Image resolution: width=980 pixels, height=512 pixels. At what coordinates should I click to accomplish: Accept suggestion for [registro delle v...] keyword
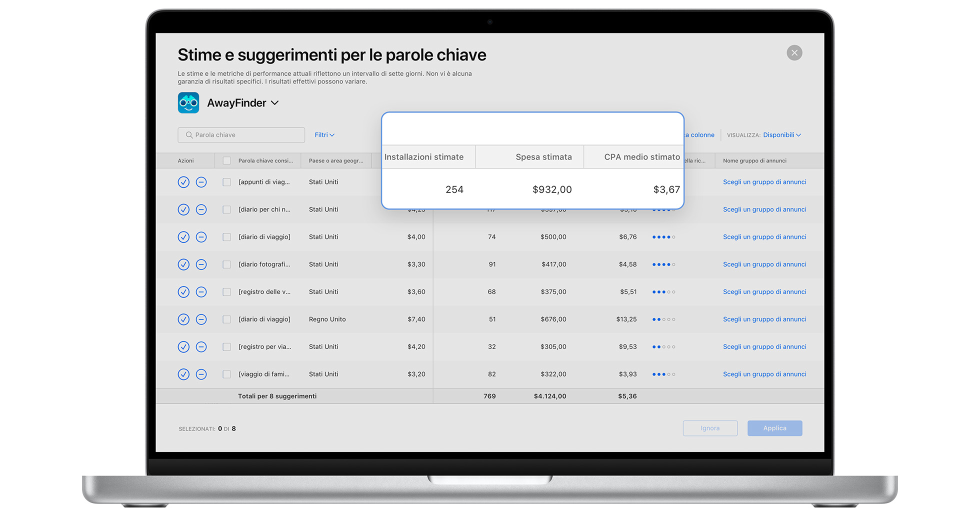coord(183,292)
